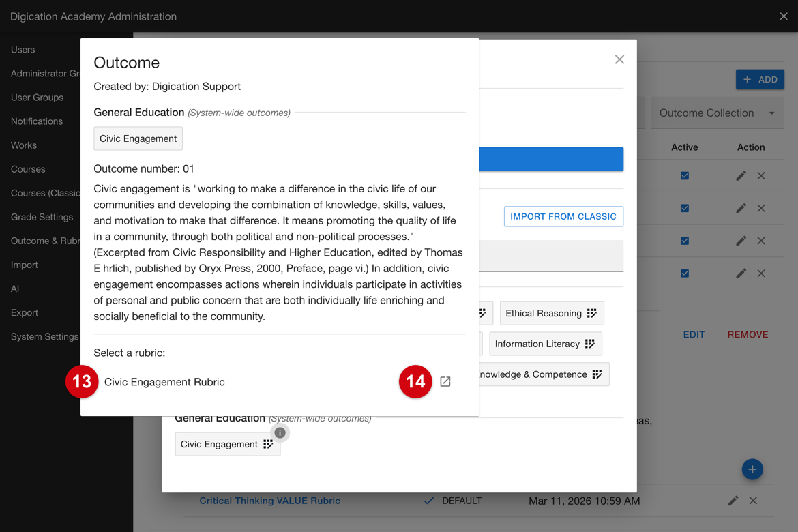Open System Settings in sidebar
The width and height of the screenshot is (798, 532).
(x=45, y=336)
